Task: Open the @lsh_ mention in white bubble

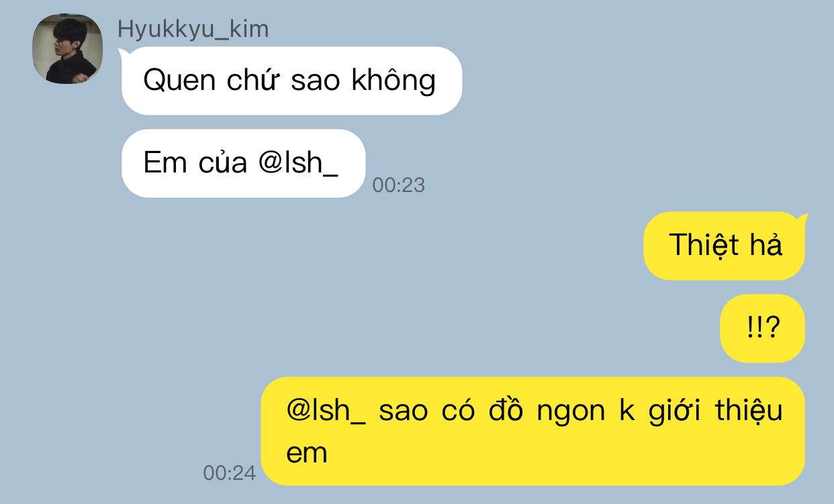Action: tap(298, 163)
